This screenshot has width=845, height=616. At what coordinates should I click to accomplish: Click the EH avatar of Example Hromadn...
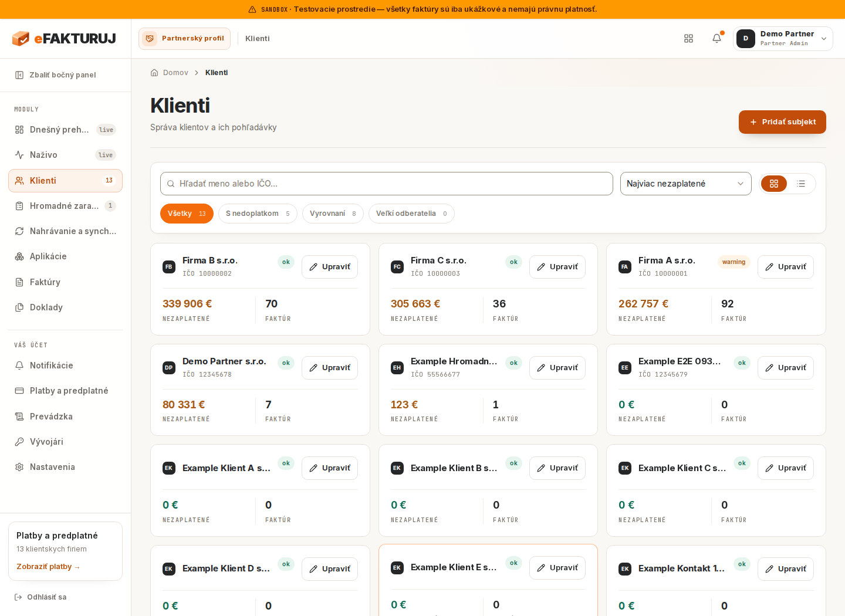pos(397,368)
